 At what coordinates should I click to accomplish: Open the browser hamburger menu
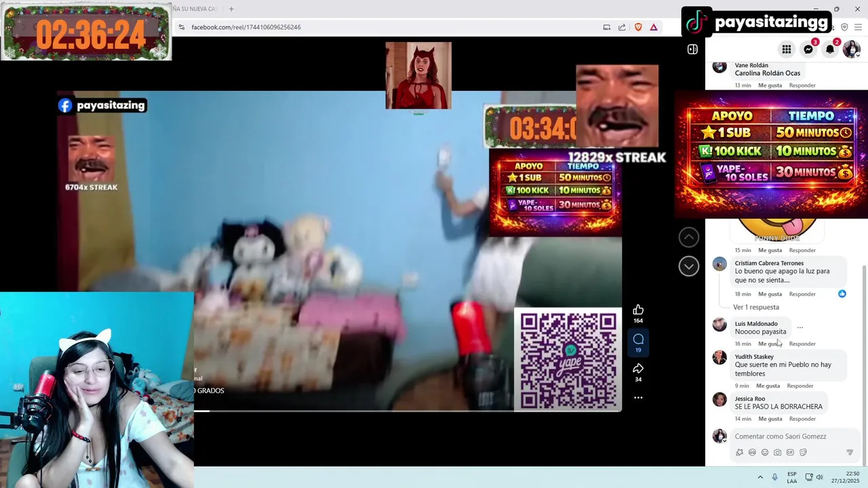pyautogui.click(x=858, y=27)
